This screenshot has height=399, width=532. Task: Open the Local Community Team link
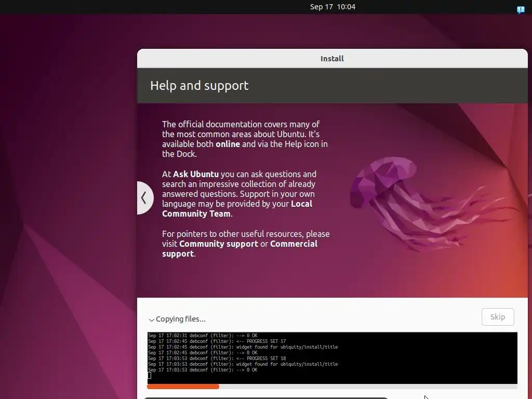[x=237, y=209]
